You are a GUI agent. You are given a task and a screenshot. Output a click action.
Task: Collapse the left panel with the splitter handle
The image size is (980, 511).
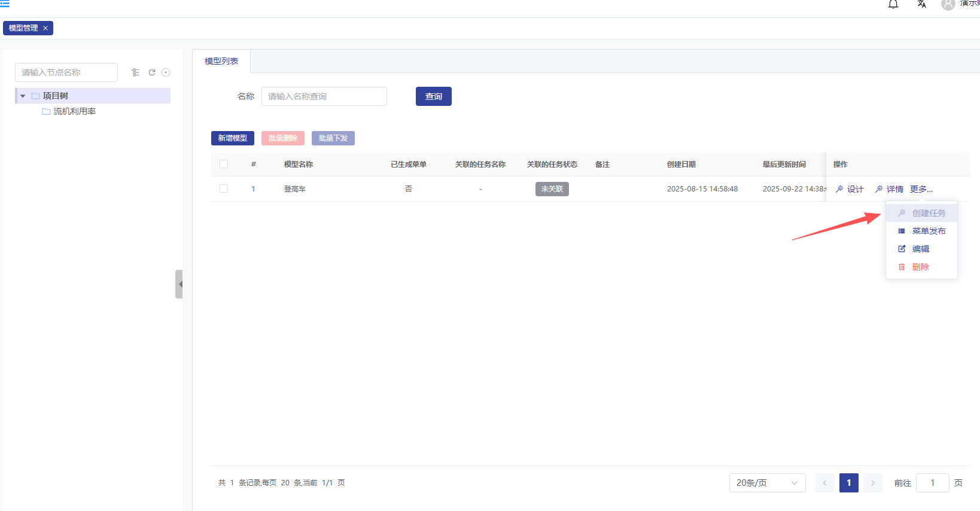tap(179, 284)
